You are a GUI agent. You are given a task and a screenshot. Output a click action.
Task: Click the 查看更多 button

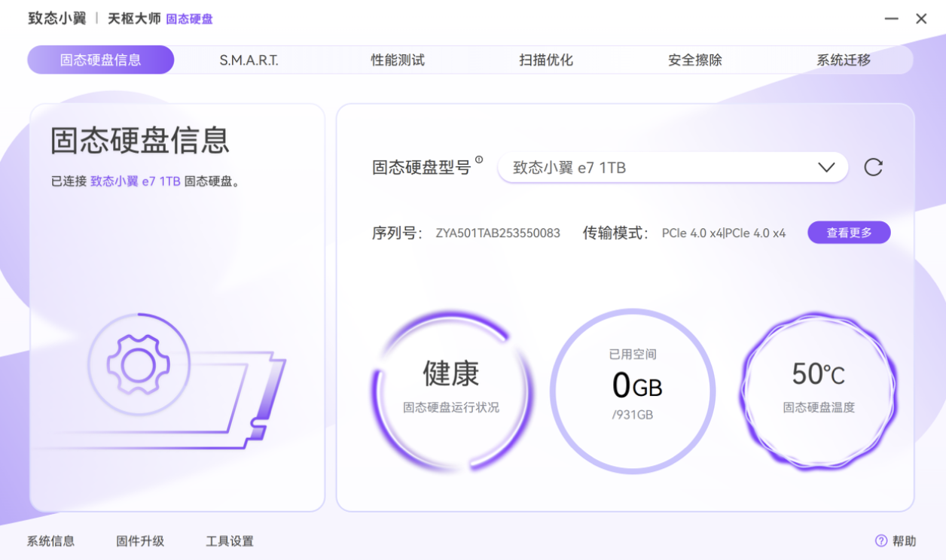tap(849, 232)
